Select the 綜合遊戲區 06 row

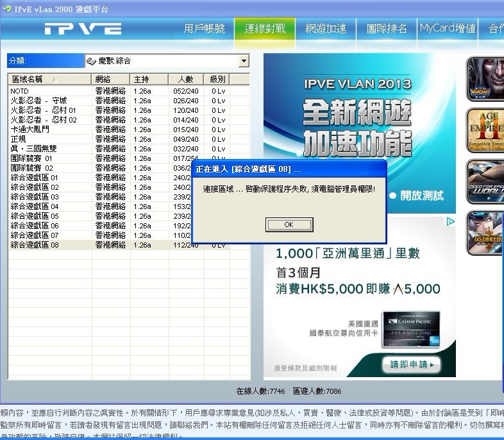pos(100,226)
